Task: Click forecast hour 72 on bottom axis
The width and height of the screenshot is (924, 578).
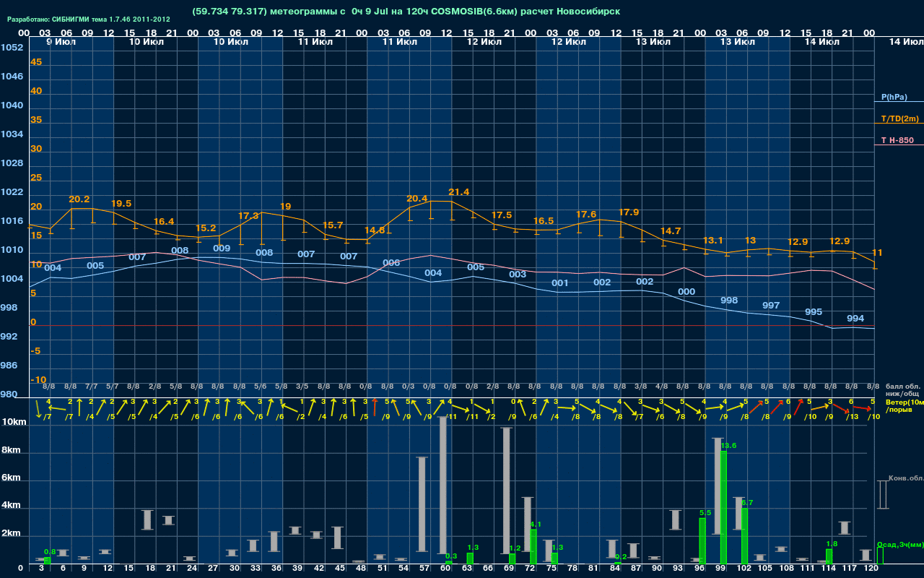Action: (x=531, y=569)
